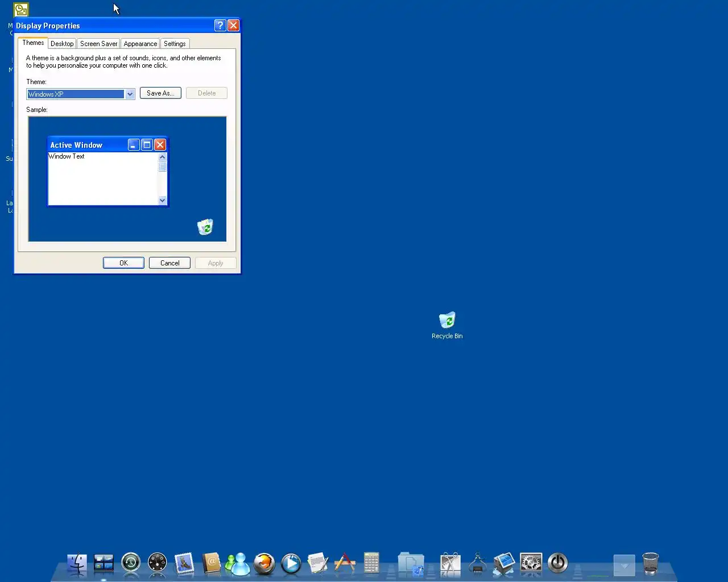
Task: Switch to the Desktop tab
Action: [x=62, y=44]
